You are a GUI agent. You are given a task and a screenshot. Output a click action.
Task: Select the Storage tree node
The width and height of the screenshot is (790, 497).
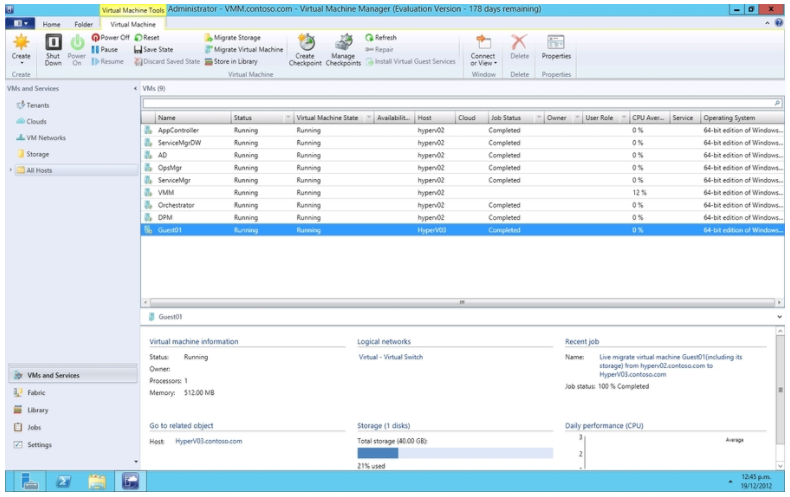pyautogui.click(x=33, y=154)
